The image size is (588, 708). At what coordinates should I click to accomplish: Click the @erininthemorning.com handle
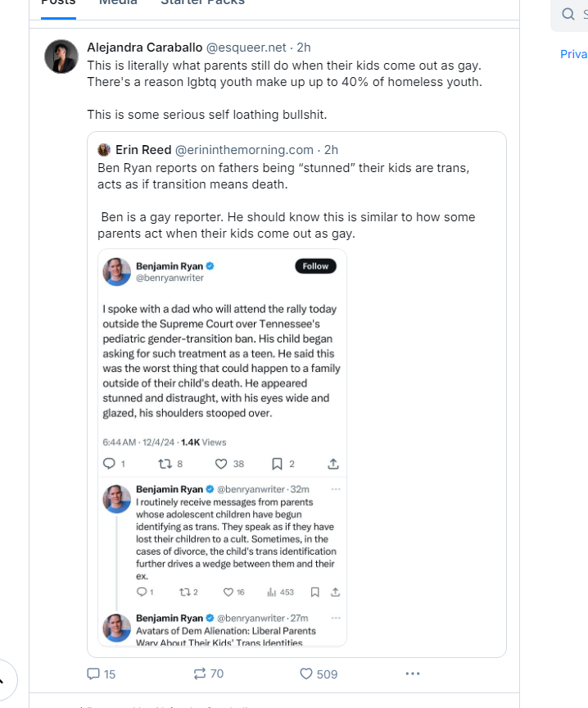pos(244,150)
